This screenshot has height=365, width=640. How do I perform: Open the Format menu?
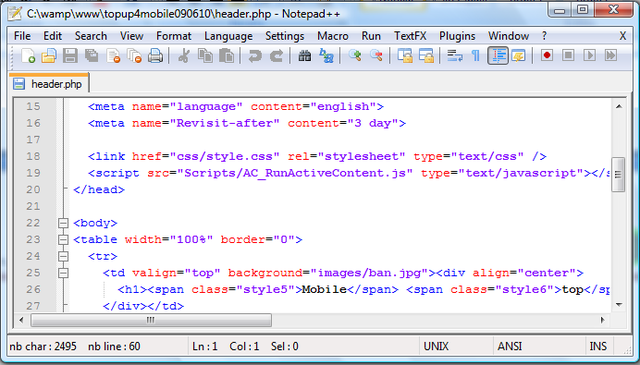click(173, 36)
